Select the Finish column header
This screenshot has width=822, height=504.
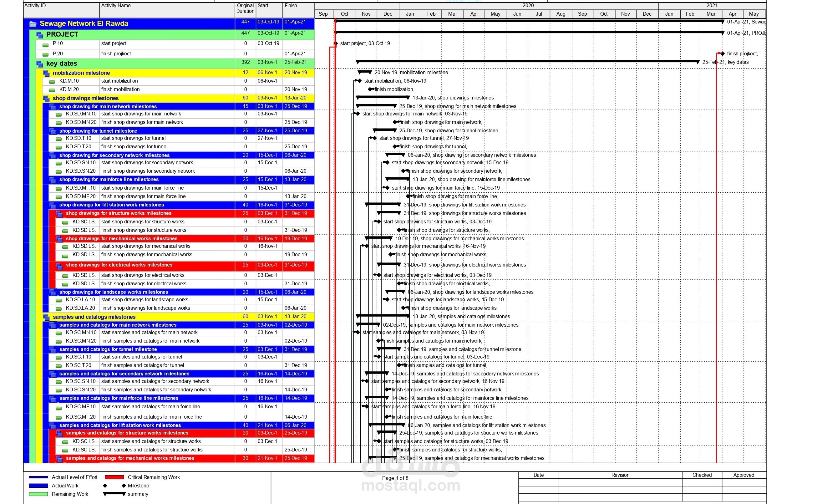pos(299,10)
